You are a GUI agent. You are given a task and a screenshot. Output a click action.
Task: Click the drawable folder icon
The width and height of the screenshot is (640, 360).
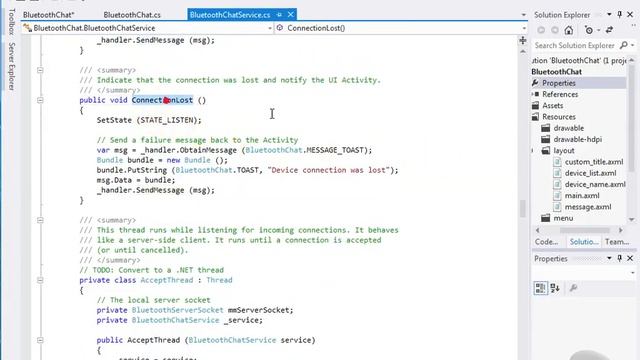[x=546, y=128]
